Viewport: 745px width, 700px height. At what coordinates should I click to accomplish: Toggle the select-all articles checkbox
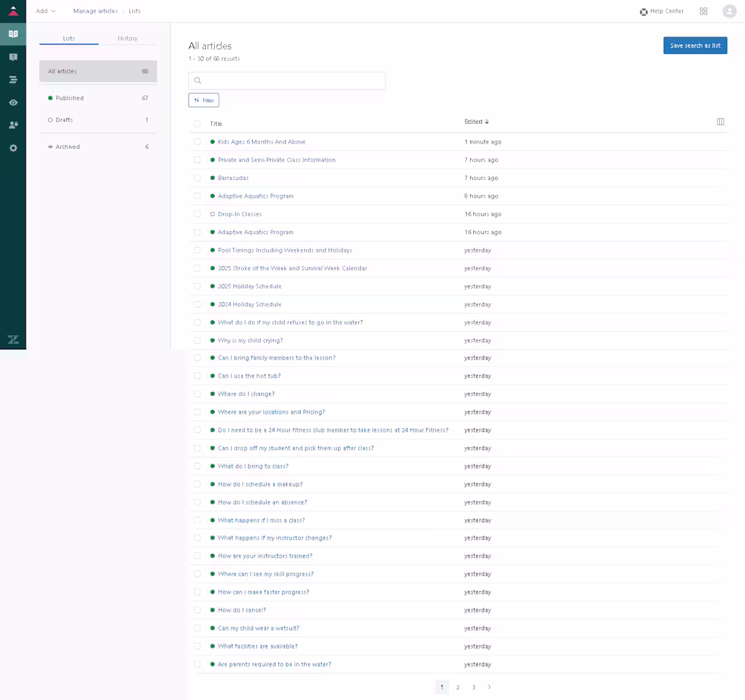click(x=197, y=123)
